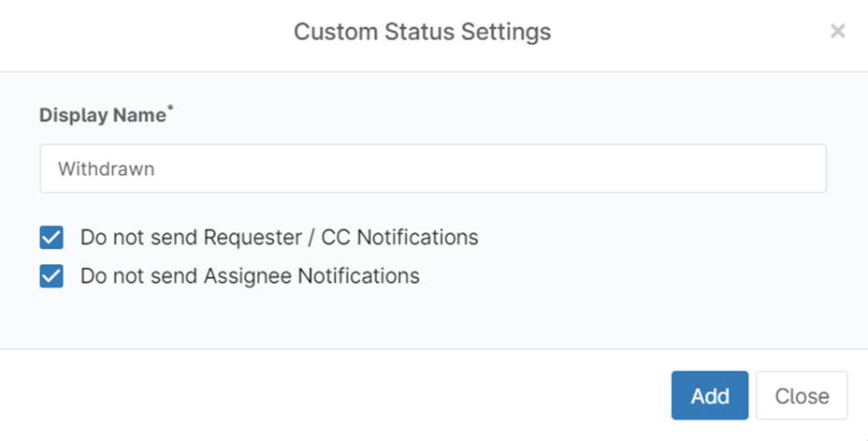This screenshot has height=441, width=868.
Task: Click the Close button in footer
Action: pos(802,396)
